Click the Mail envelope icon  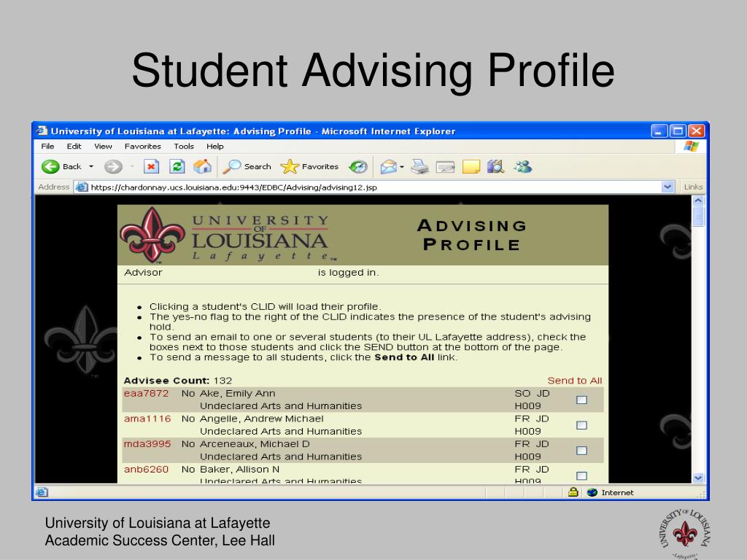click(x=388, y=167)
